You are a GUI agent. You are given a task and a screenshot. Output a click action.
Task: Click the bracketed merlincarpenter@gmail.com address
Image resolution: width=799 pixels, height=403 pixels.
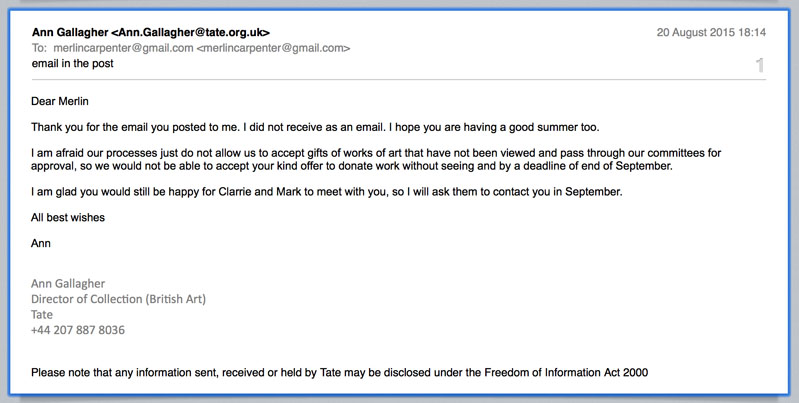click(x=273, y=48)
